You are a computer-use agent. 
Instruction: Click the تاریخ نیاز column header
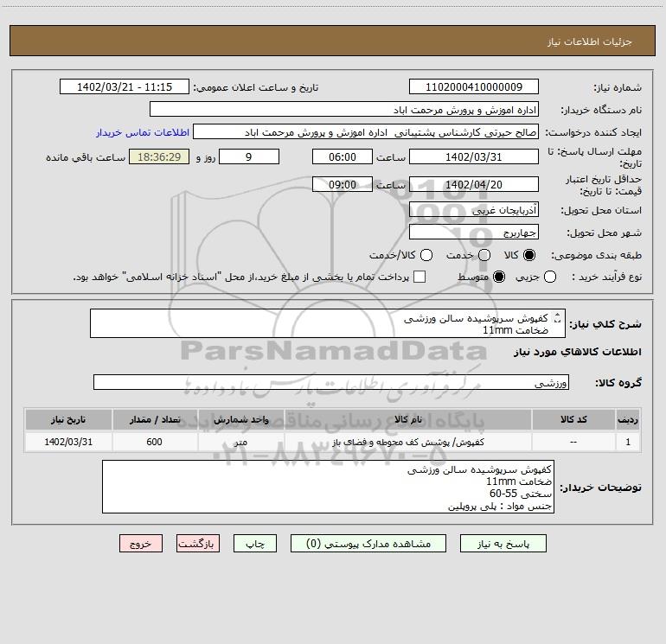(68, 419)
